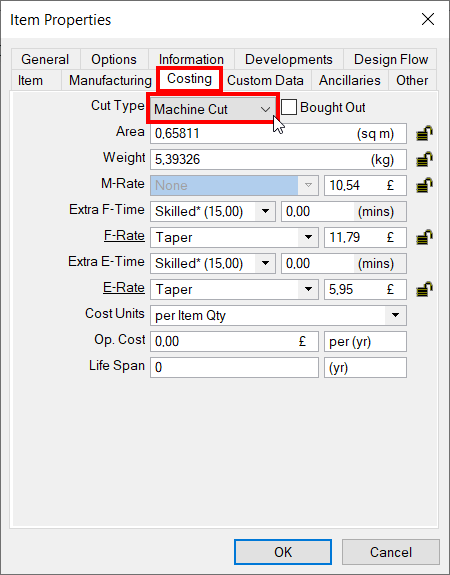Open the Information tab
The width and height of the screenshot is (450, 575).
[191, 59]
